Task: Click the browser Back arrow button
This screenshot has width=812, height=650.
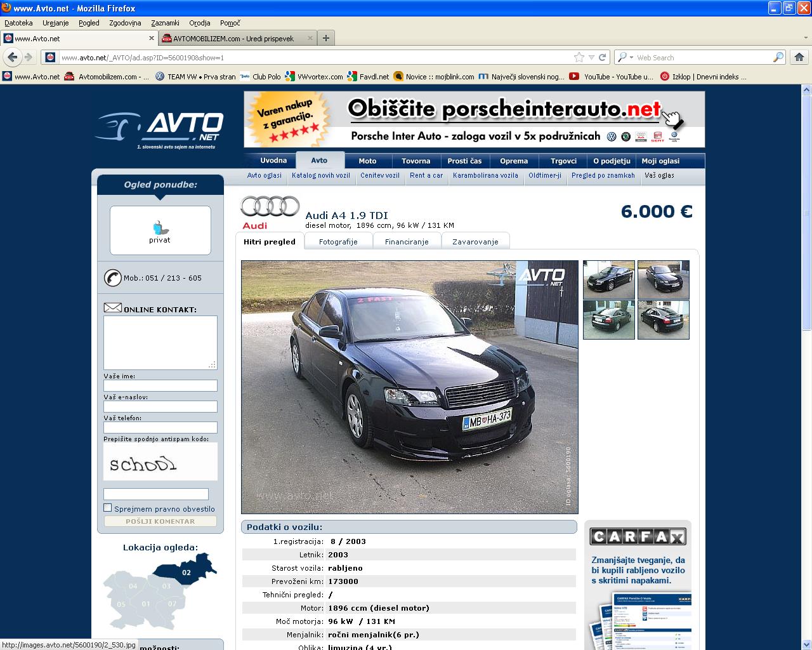Action: (11, 57)
